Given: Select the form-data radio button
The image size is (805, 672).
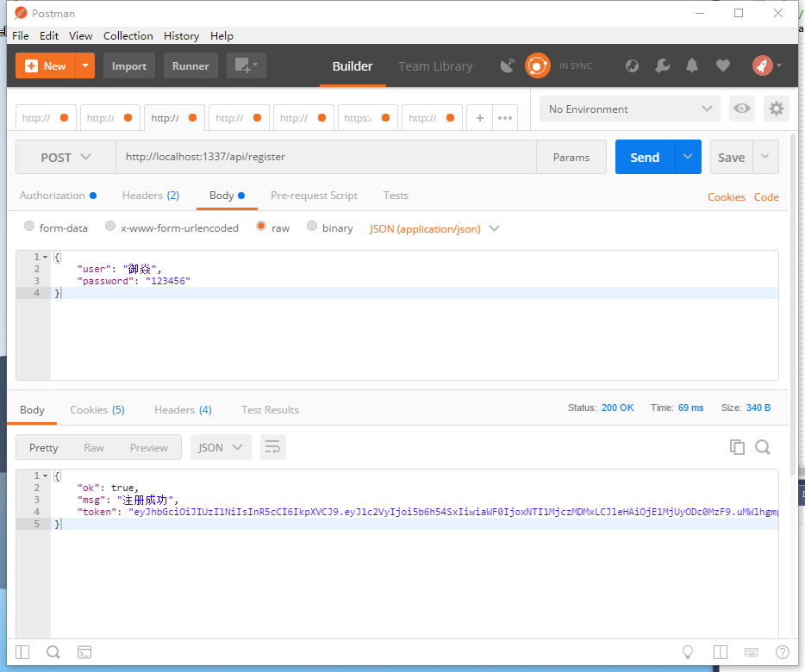Looking at the screenshot, I should coord(29,226).
